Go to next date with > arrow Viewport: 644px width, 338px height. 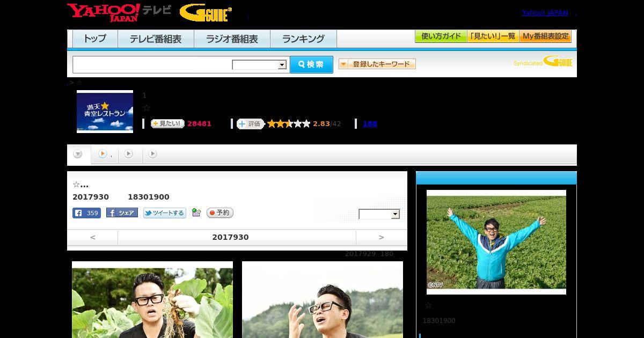pos(382,237)
